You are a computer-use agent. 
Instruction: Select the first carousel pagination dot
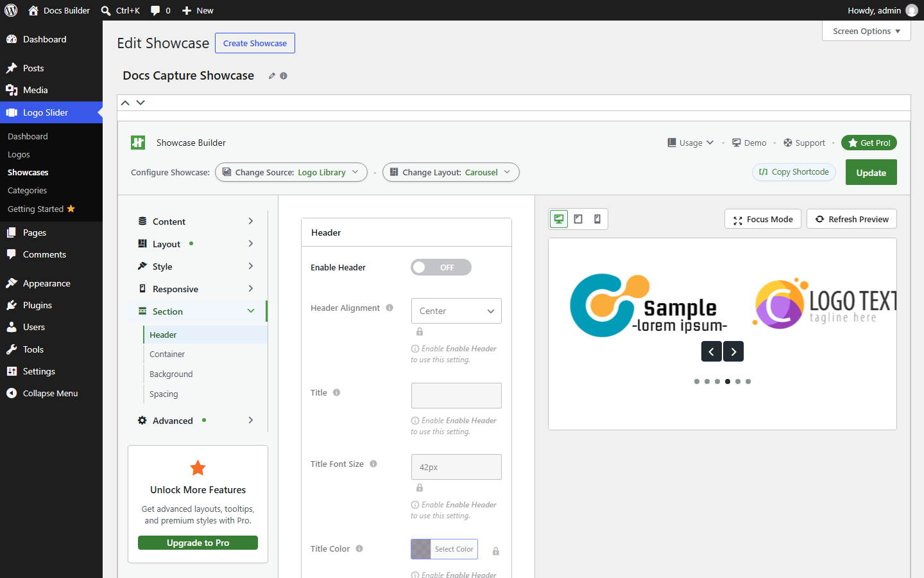click(x=697, y=381)
